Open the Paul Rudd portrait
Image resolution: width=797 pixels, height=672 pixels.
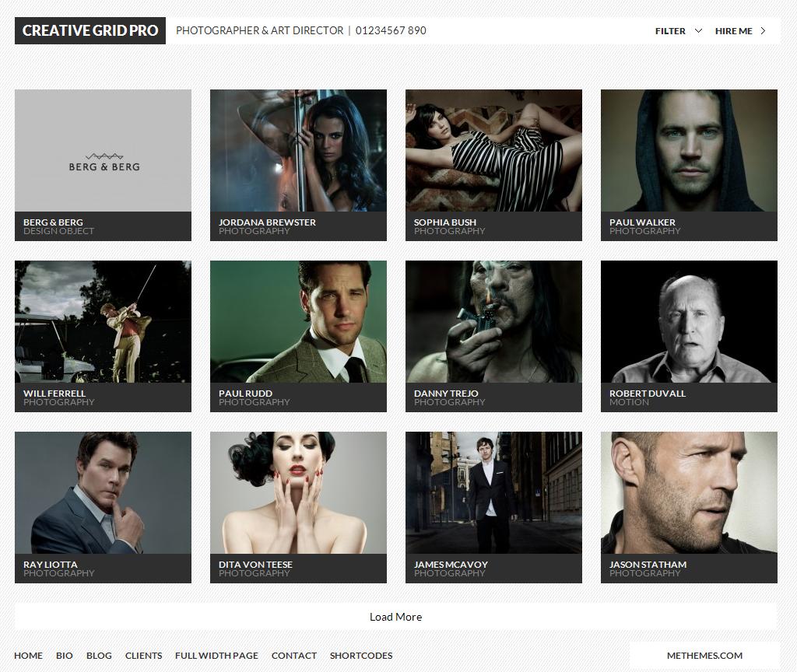(298, 321)
